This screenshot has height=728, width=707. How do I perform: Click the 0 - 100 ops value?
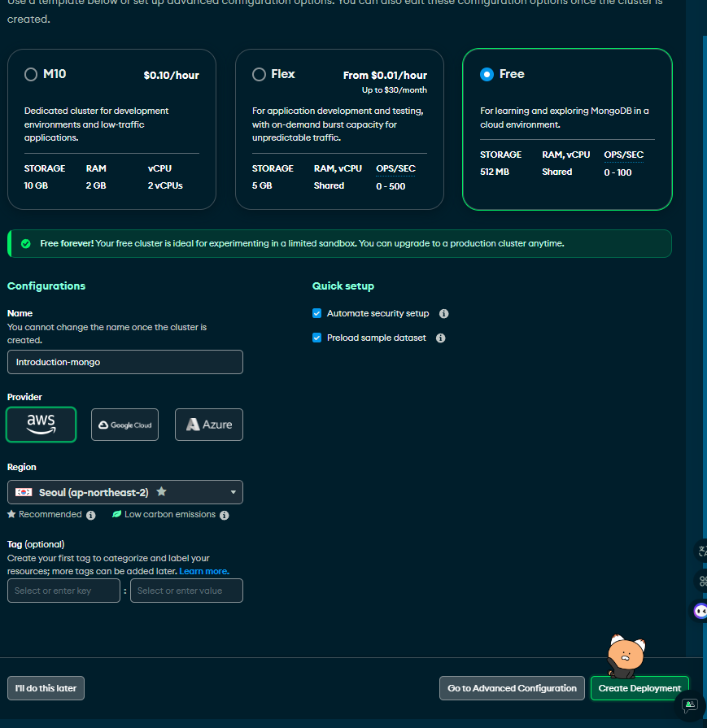click(618, 172)
